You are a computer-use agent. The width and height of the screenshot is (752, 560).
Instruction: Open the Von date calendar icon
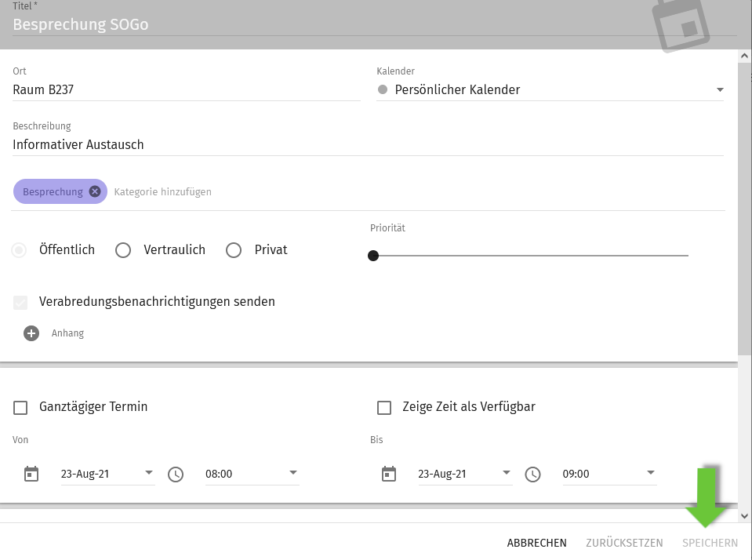(x=31, y=474)
